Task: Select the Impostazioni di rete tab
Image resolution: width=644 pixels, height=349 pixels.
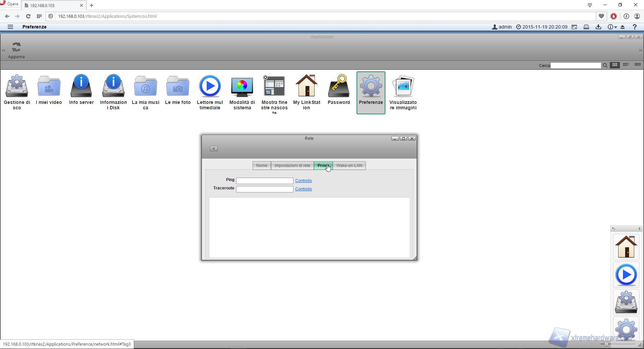Action: pyautogui.click(x=292, y=166)
